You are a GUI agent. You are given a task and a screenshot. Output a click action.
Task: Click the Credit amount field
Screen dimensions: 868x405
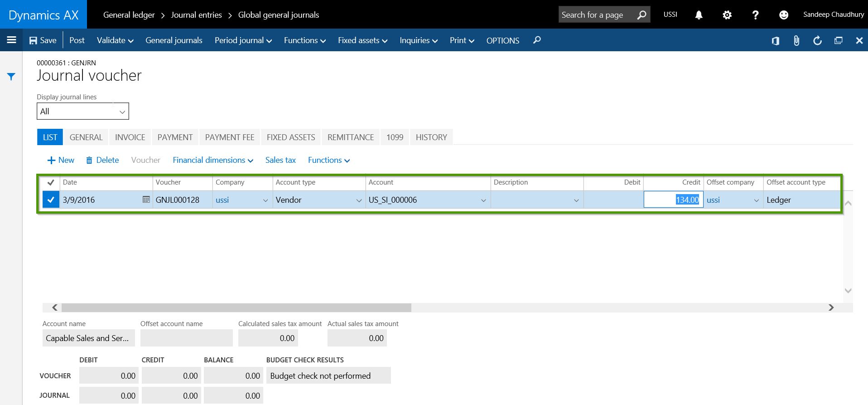click(x=673, y=200)
